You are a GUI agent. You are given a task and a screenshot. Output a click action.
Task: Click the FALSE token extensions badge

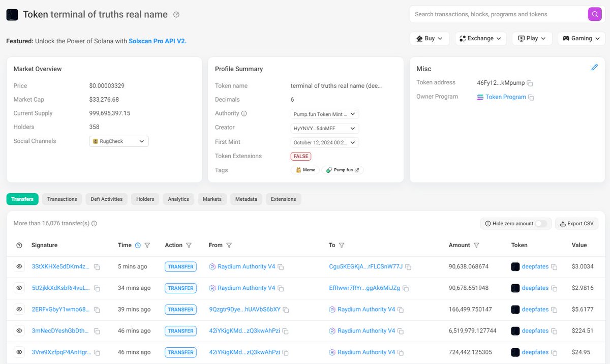[x=301, y=157]
